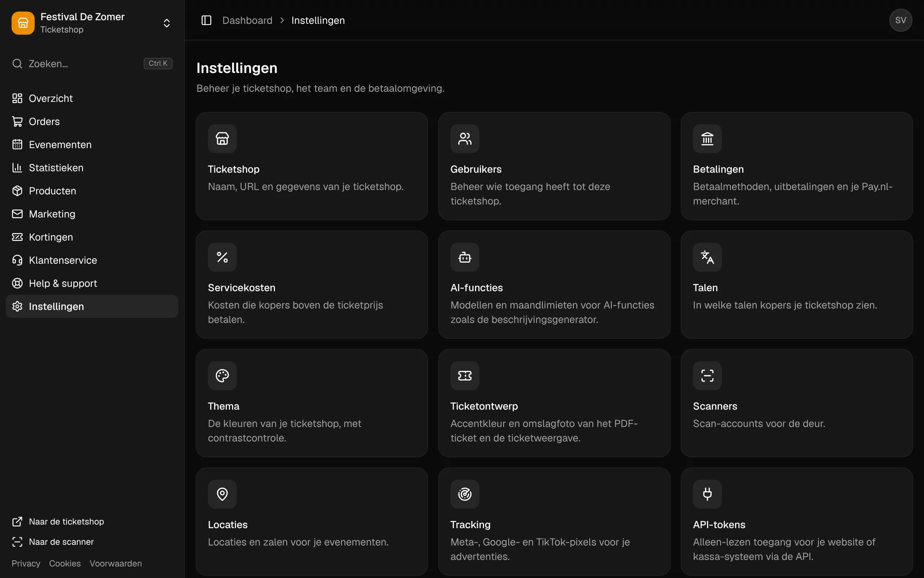
Task: Toggle the sidebar panel icon
Action: tap(206, 20)
